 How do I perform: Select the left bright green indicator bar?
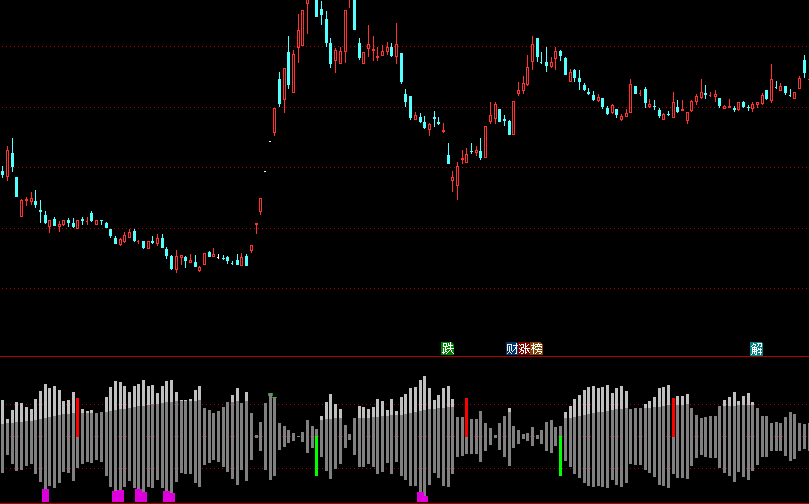pyautogui.click(x=316, y=455)
